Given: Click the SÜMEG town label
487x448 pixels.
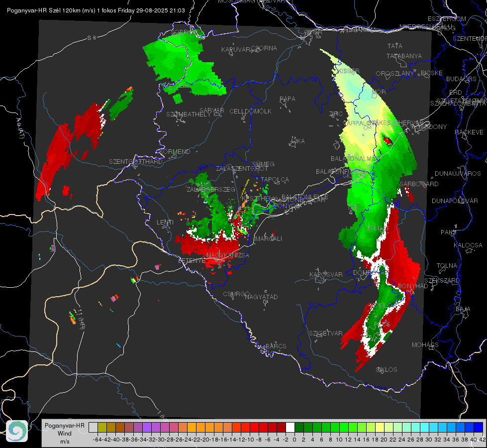Looking at the screenshot, I should point(263,164).
